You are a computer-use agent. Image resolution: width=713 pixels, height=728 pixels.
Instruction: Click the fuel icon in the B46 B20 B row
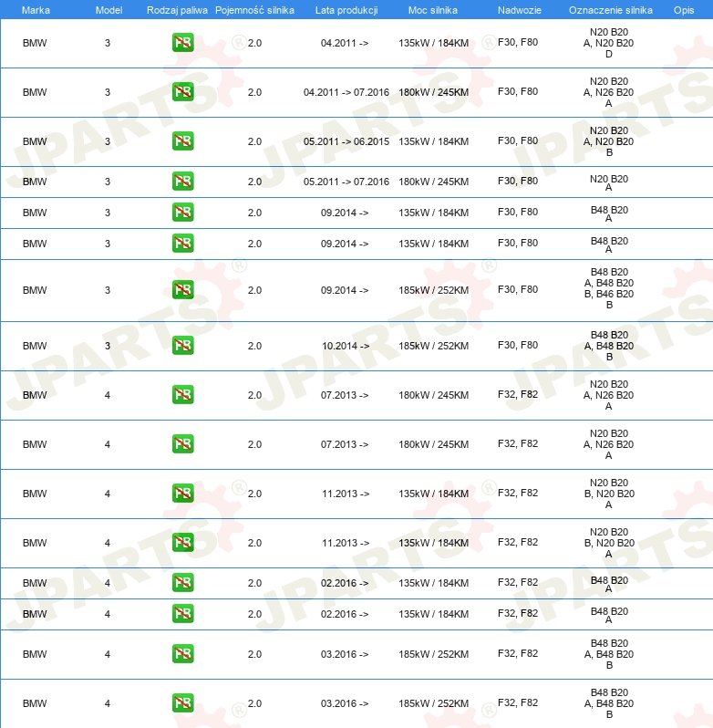click(x=182, y=290)
